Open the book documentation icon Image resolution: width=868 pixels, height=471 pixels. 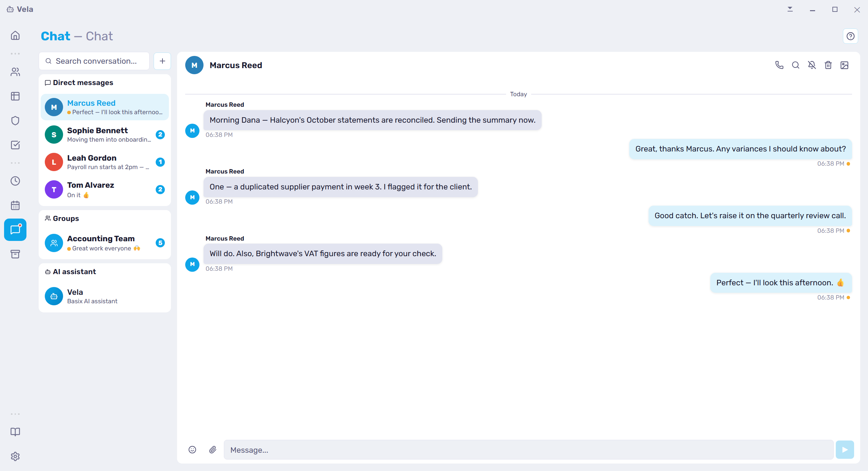[x=15, y=432]
